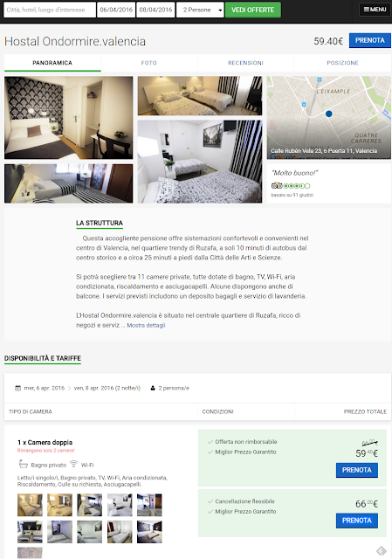Expand the 2 Persone dropdown
Screen dimensions: 392x559
(200, 10)
